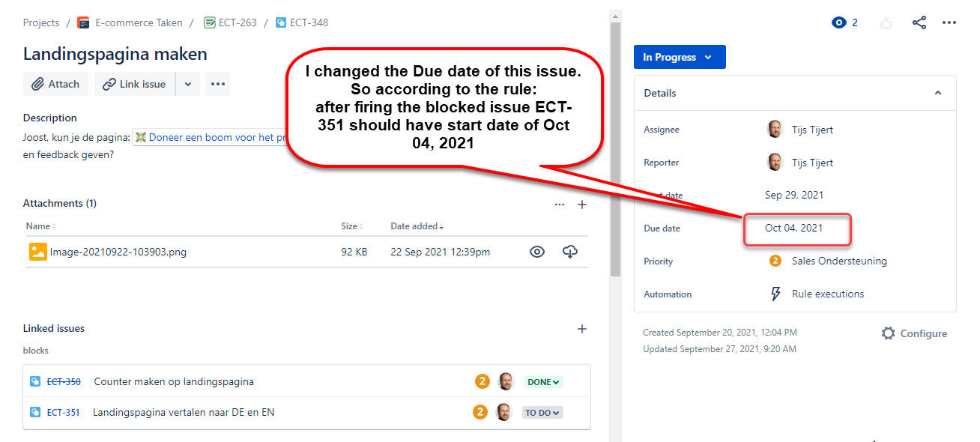This screenshot has height=442, width=980.
Task: Click priority icon on ECT-351 row
Action: point(480,411)
